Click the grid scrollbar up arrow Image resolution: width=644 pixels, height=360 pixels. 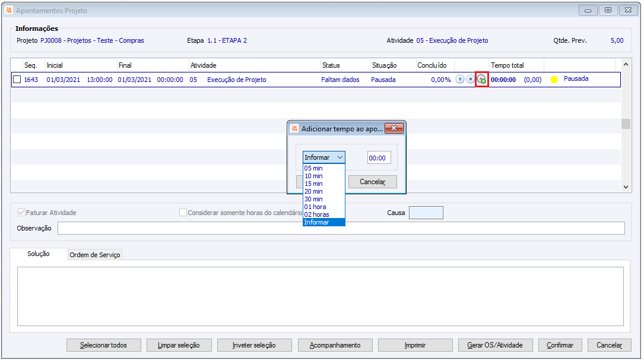click(626, 64)
